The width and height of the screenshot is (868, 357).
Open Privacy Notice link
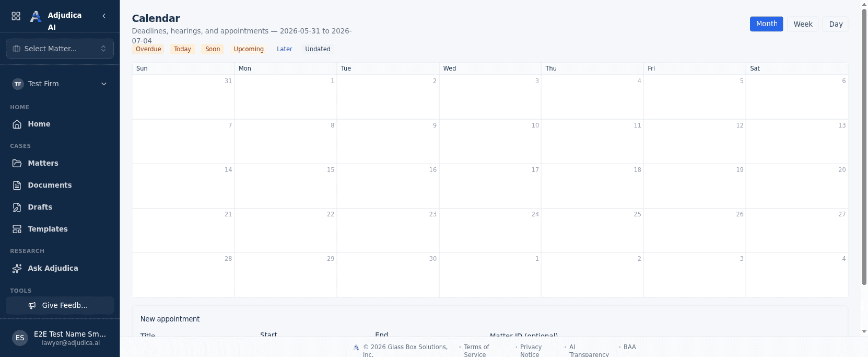pos(531,351)
